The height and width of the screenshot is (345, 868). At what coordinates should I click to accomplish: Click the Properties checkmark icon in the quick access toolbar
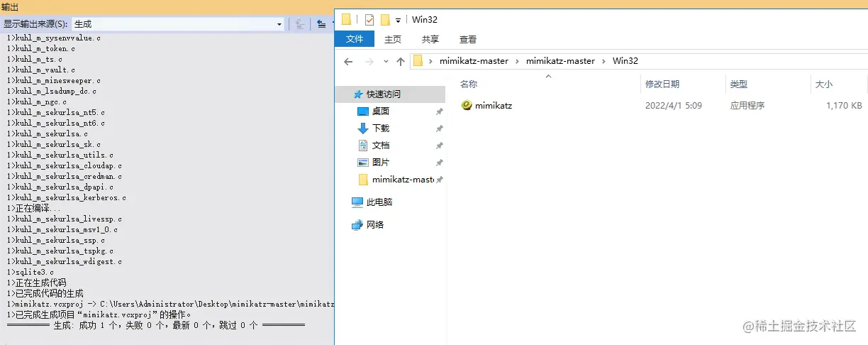tap(369, 20)
